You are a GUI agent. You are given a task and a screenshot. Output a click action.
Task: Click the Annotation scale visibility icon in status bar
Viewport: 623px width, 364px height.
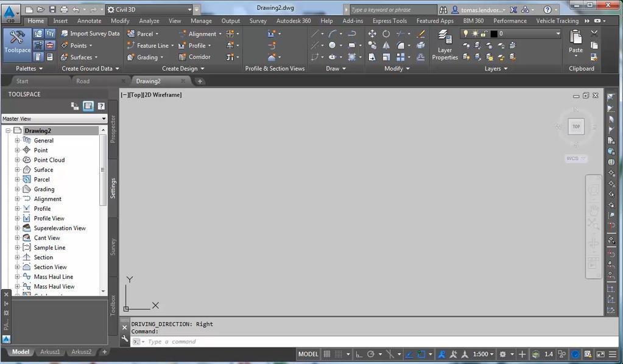pyautogui.click(x=441, y=354)
